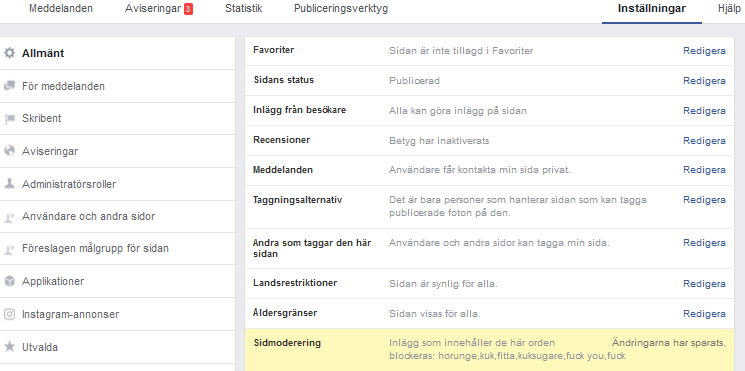The image size is (745, 371).
Task: Click the Instagram camera icon
Action: 9,314
